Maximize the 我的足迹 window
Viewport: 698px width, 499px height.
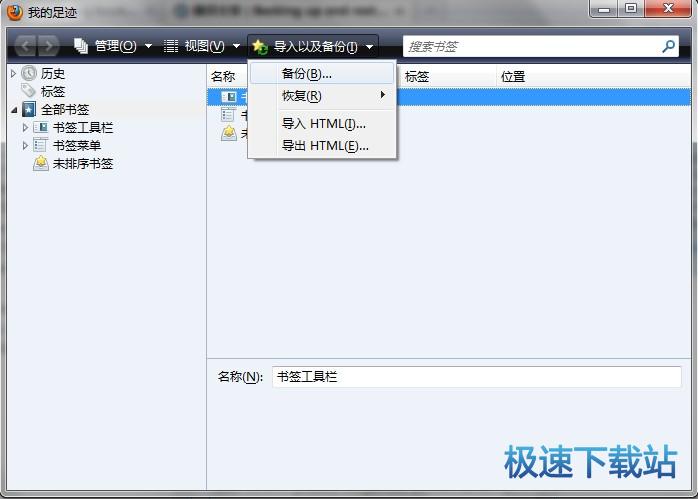click(x=631, y=8)
